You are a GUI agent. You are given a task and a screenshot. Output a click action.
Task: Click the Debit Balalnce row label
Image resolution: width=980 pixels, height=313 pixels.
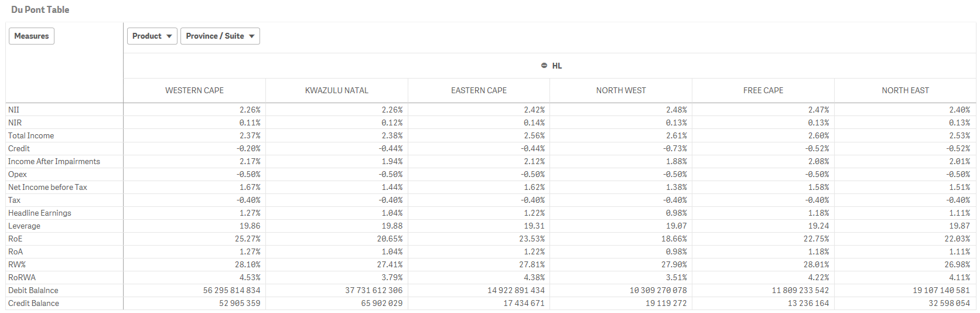pos(33,291)
